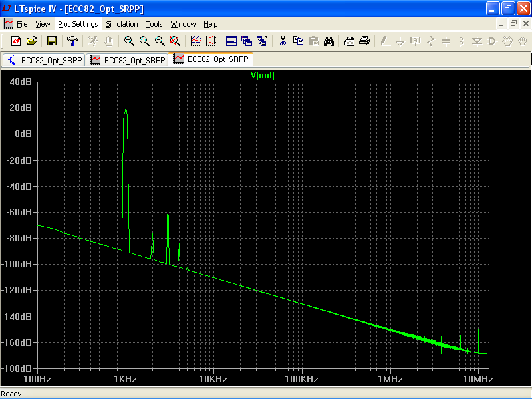Viewport: 532px width, 399px height.
Task: Click the 10MHz frequency axis label
Action: 478,379
